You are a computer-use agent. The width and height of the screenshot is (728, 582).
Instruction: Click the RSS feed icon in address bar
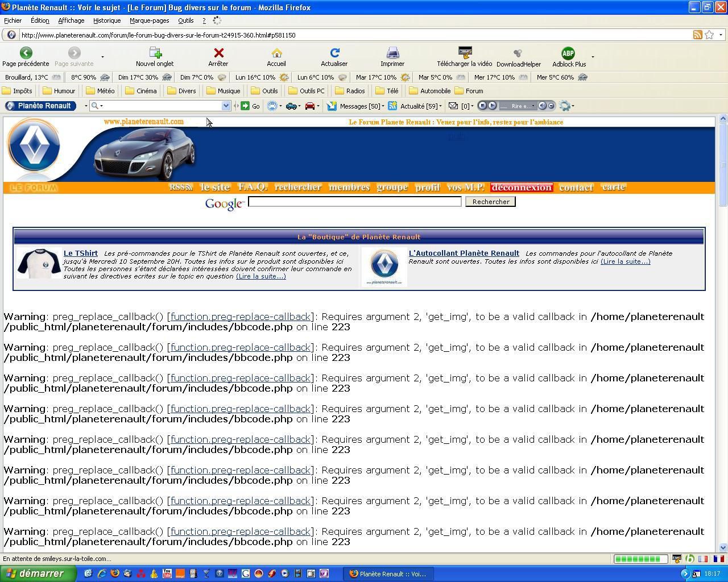[697, 35]
